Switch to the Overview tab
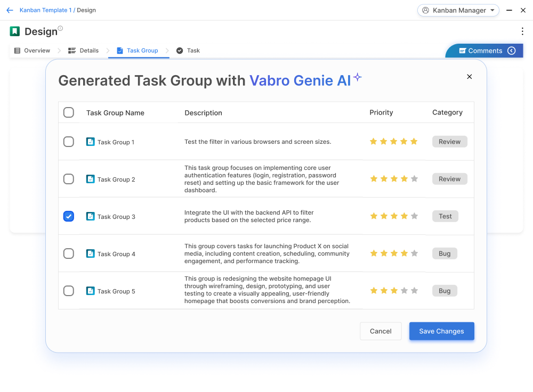This screenshot has height=392, width=533. point(32,51)
